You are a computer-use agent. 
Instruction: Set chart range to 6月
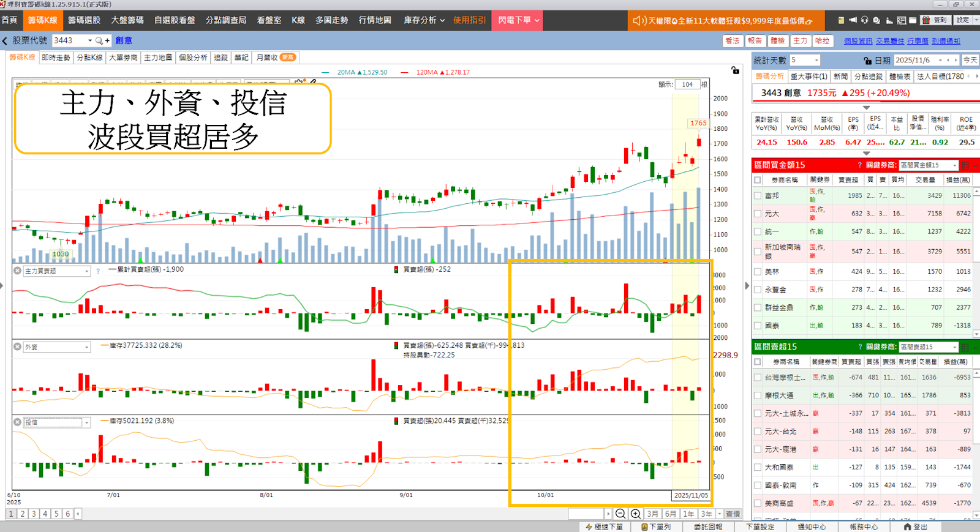click(671, 514)
